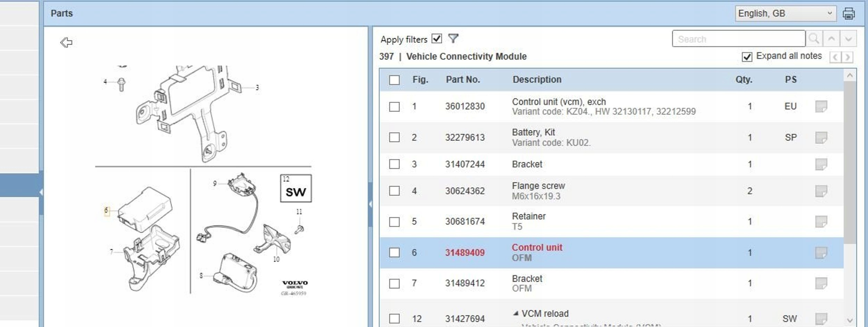Viewport: 868px width, 327px height.
Task: Tick checkbox for Retainer row
Action: click(394, 222)
